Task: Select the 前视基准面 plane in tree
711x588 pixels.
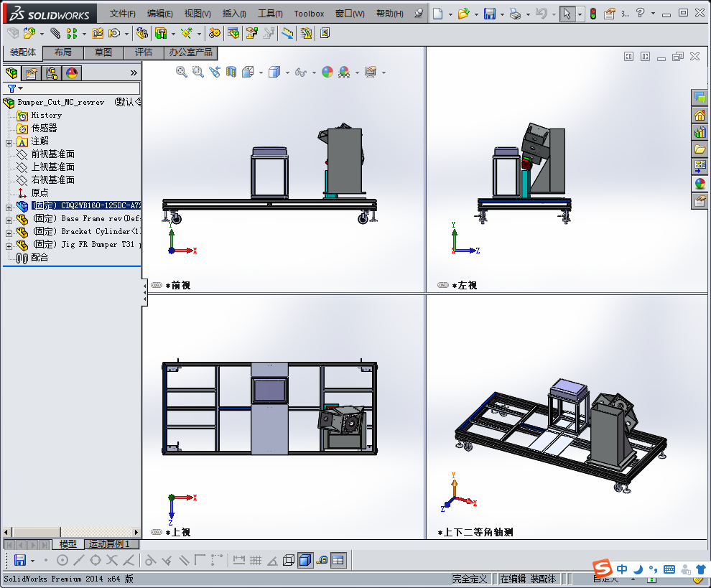Action: (52, 154)
